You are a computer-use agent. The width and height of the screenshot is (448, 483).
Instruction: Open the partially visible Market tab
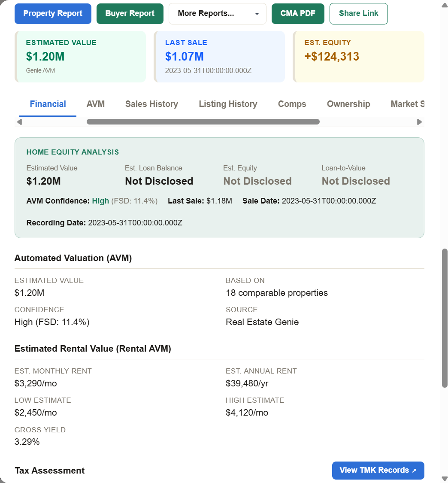(x=407, y=104)
